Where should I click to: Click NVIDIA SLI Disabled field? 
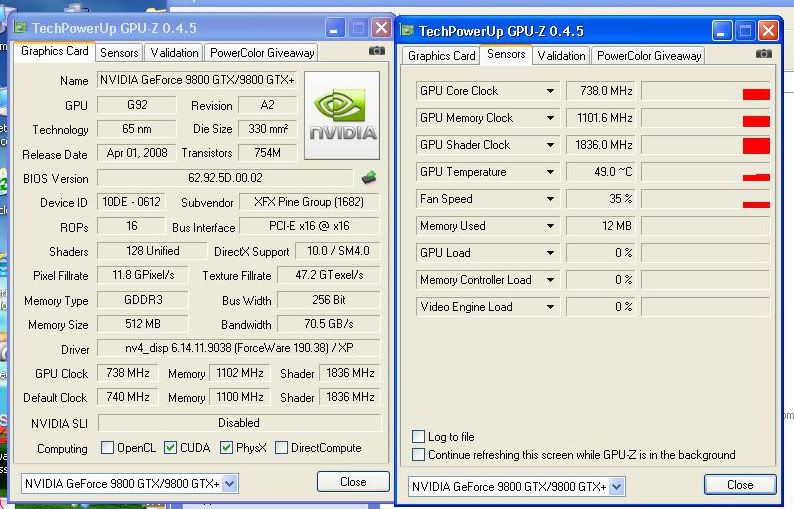pos(239,422)
